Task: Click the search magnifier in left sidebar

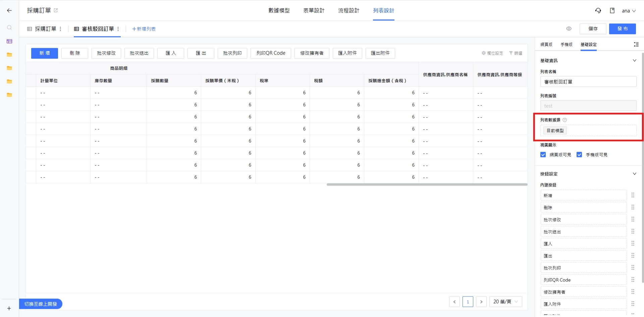Action: pos(9,27)
